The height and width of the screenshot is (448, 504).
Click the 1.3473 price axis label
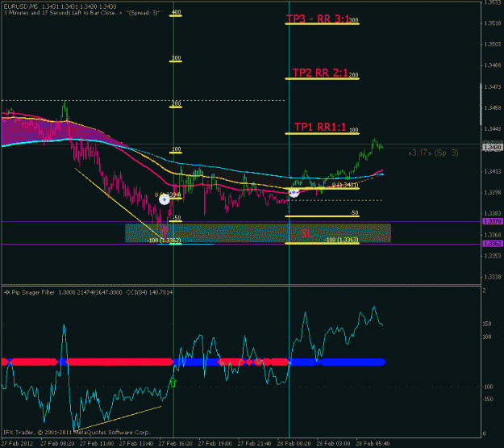pos(493,86)
